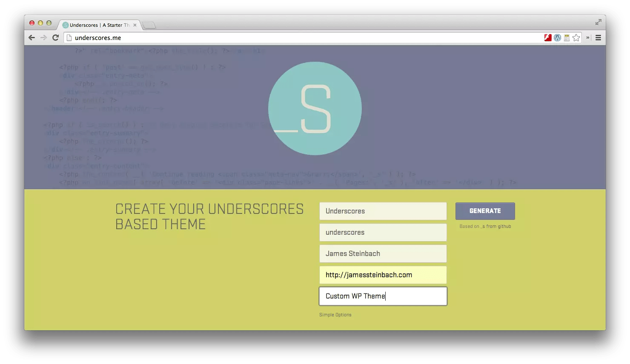Bookmark this page with the star

(576, 38)
